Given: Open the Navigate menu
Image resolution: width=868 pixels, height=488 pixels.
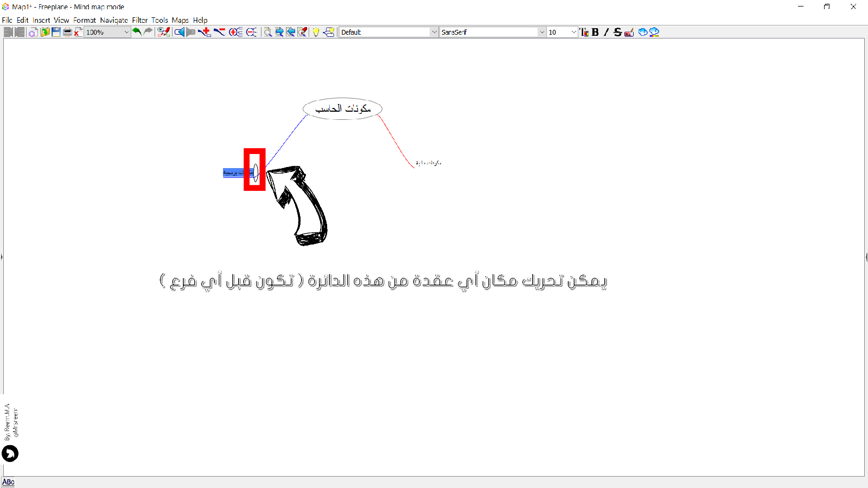Looking at the screenshot, I should (114, 20).
